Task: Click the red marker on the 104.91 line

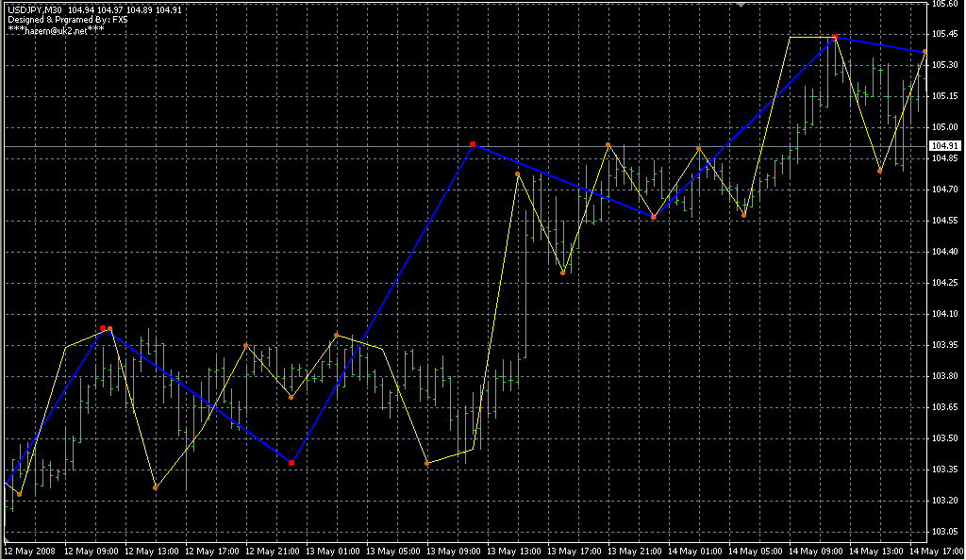Action: pos(473,144)
